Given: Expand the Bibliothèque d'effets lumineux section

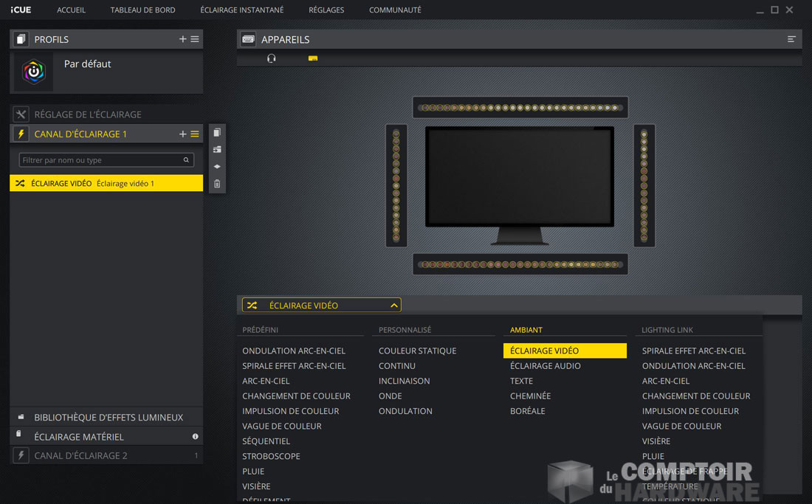Looking at the screenshot, I should click(x=108, y=417).
